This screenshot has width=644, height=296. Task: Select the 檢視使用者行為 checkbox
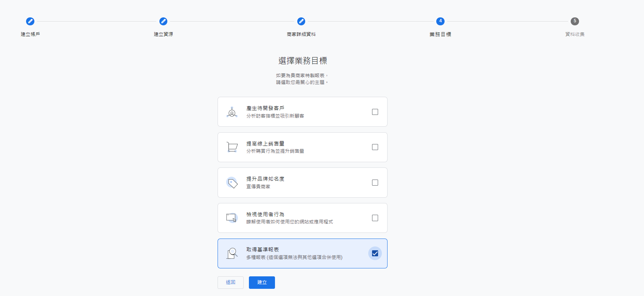(375, 218)
